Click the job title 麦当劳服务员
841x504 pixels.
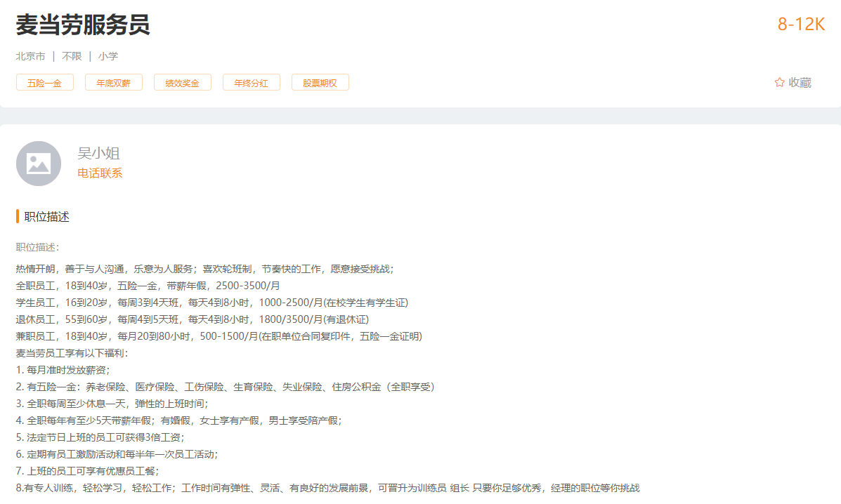(x=83, y=25)
